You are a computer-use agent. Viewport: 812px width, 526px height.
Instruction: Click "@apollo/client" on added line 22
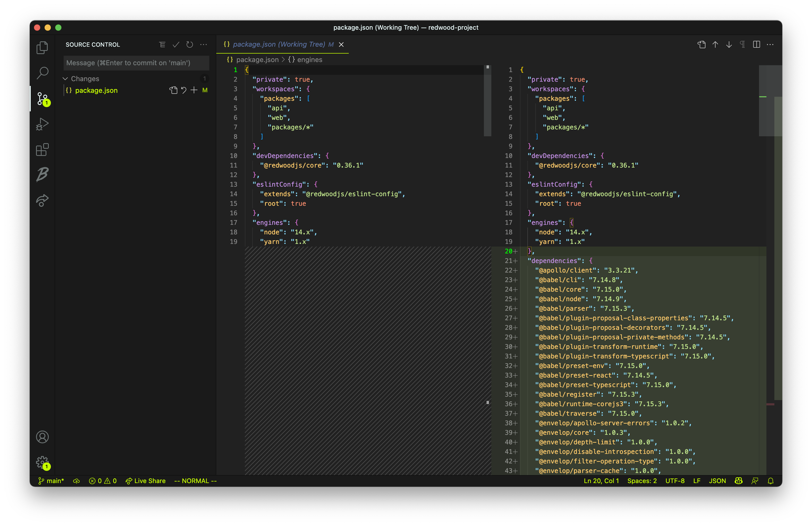click(x=566, y=270)
